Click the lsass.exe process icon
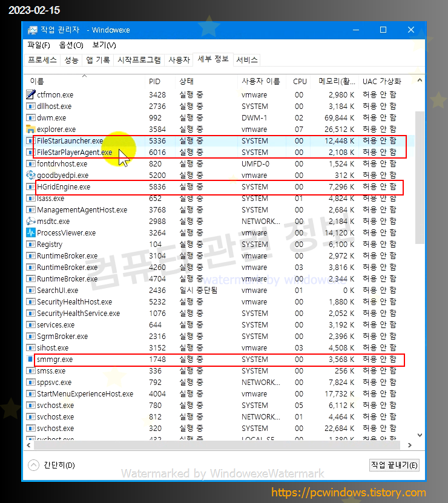 pyautogui.click(x=30, y=199)
